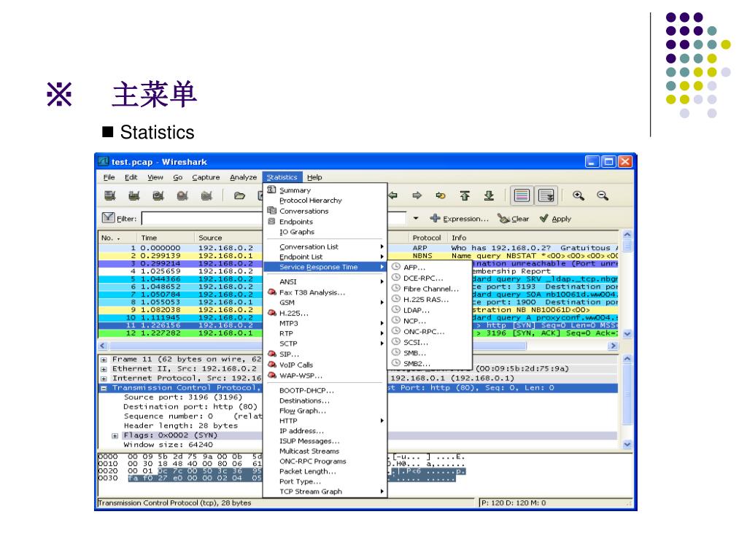The width and height of the screenshot is (747, 560).
Task: Apply the display filter
Action: [555, 219]
